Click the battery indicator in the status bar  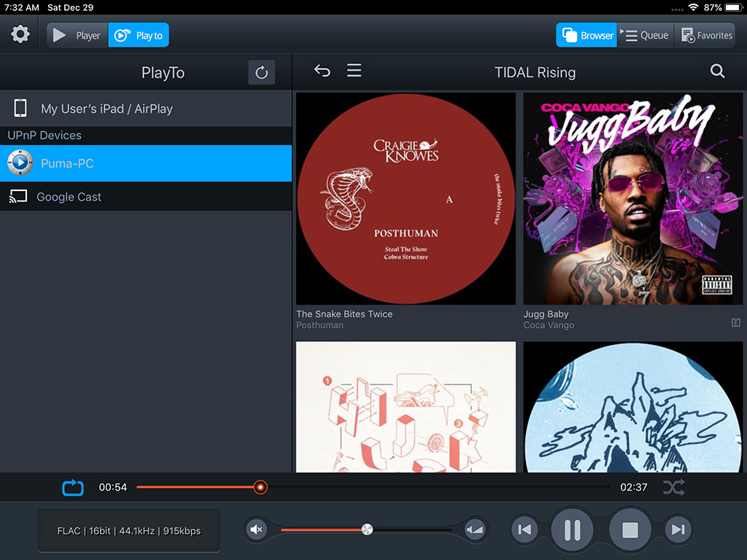734,7
